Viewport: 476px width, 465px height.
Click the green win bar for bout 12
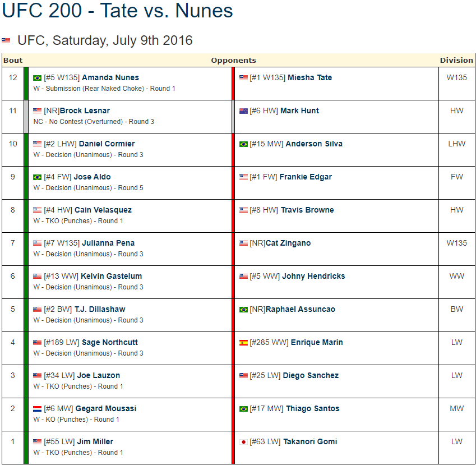(x=26, y=84)
